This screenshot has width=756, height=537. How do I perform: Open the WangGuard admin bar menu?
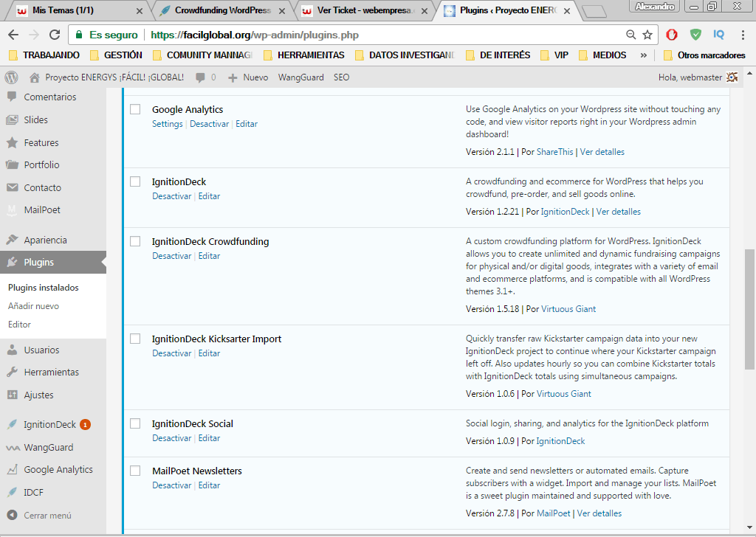pos(301,77)
